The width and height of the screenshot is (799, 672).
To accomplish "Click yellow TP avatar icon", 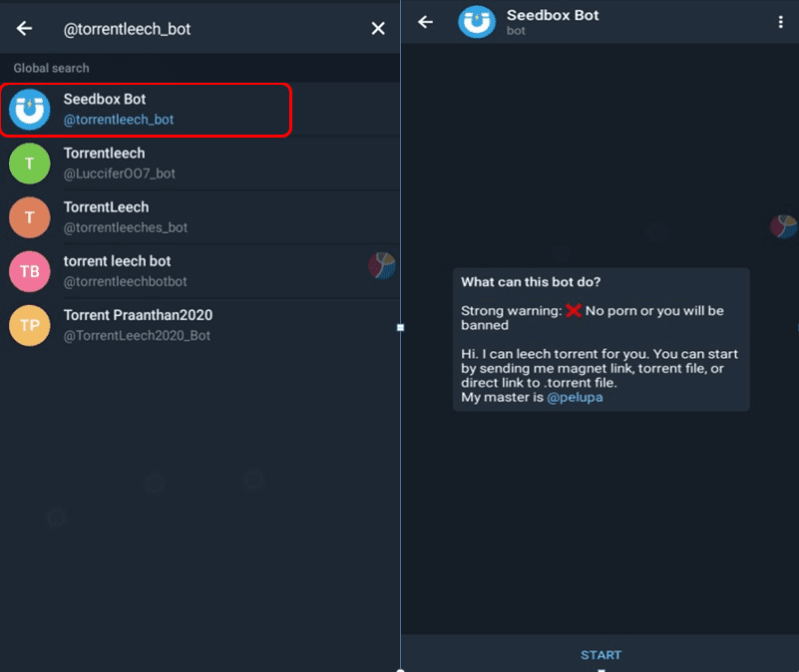I will 30,325.
